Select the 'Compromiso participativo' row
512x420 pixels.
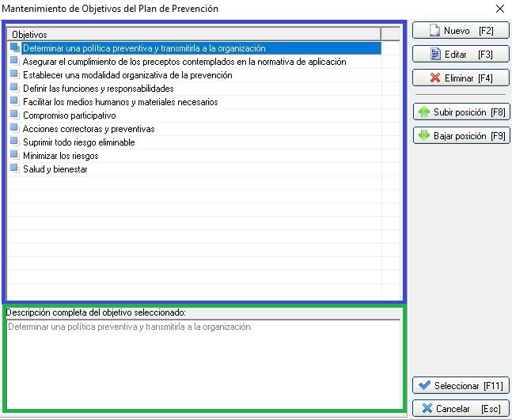click(69, 115)
